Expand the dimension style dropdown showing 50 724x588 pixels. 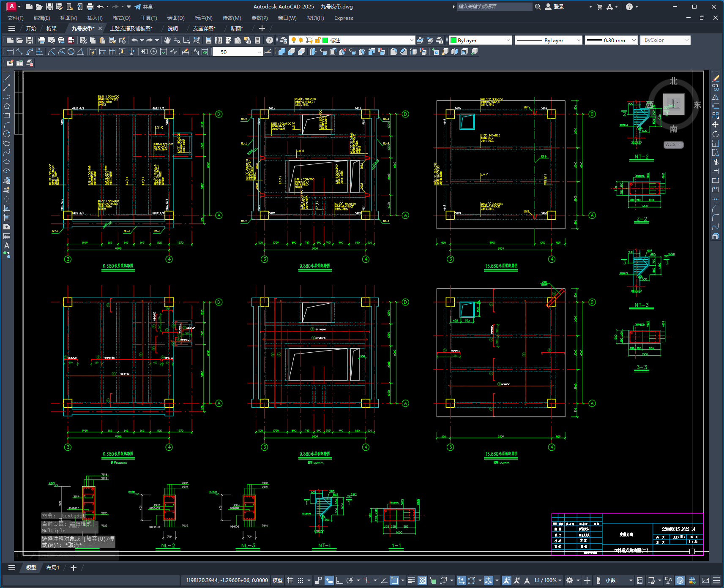[x=259, y=52]
